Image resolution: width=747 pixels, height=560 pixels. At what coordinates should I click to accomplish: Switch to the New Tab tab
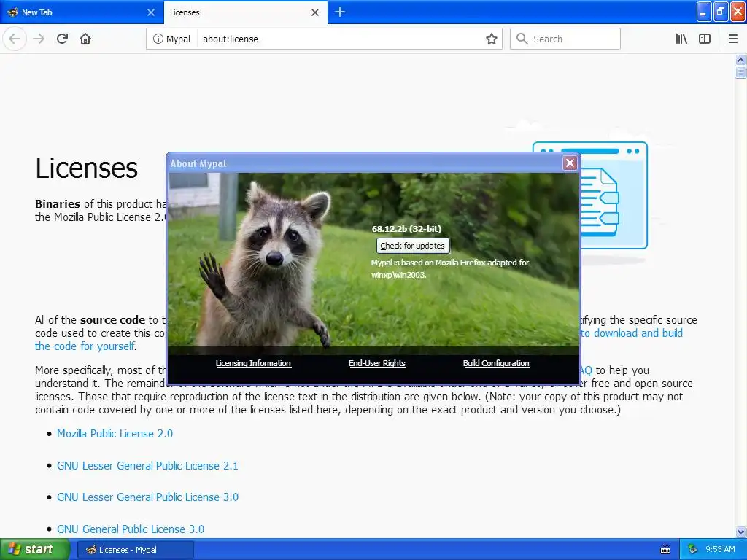tap(82, 12)
